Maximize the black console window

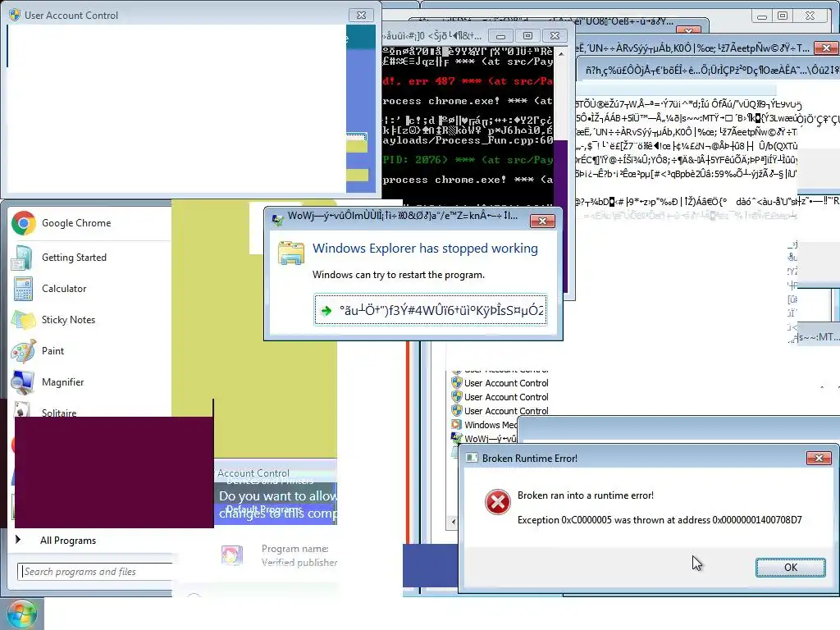coord(527,36)
